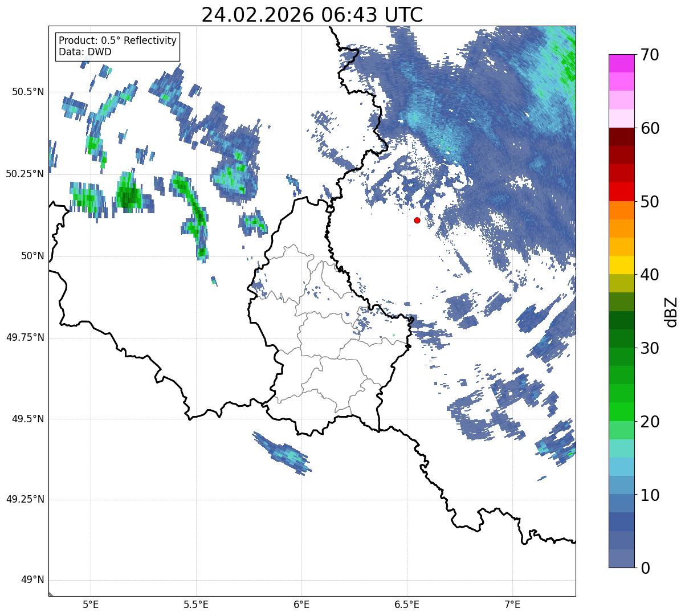The height and width of the screenshot is (616, 685).
Task: Click the orange colorbar swatch just below 50
Action: (x=621, y=210)
